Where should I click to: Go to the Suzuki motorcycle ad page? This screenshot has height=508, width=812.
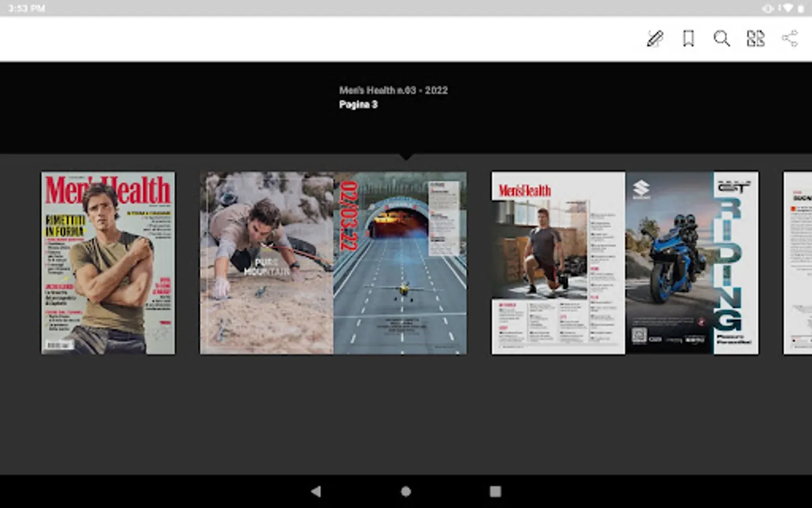coord(692,263)
